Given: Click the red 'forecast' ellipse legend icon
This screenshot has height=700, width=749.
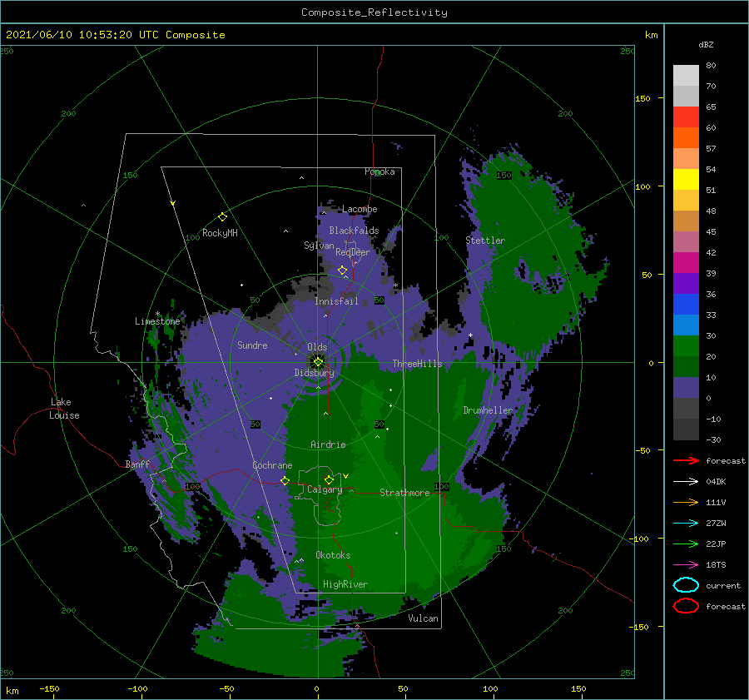Looking at the screenshot, I should pyautogui.click(x=686, y=606).
